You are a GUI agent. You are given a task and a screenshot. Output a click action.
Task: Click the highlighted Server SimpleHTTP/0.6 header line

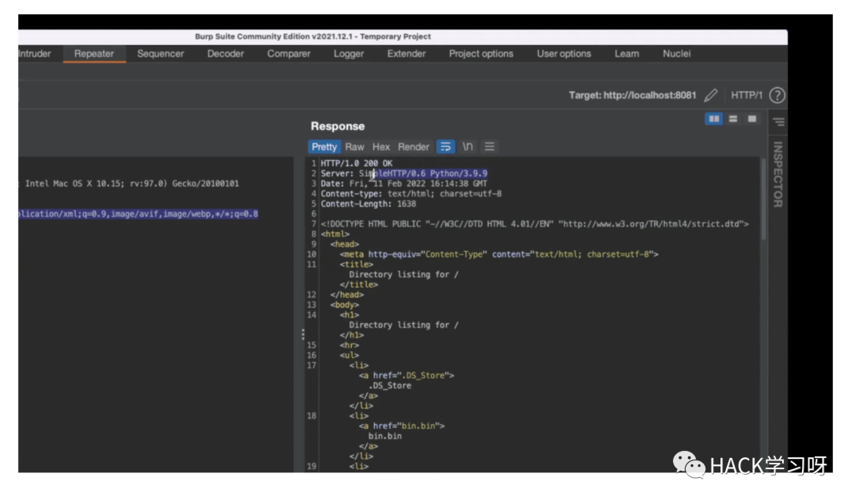click(404, 174)
